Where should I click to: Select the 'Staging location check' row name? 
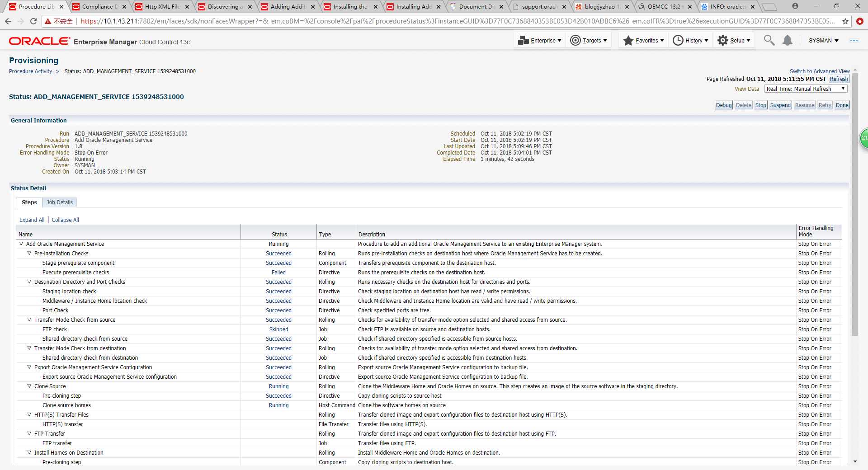pyautogui.click(x=69, y=291)
